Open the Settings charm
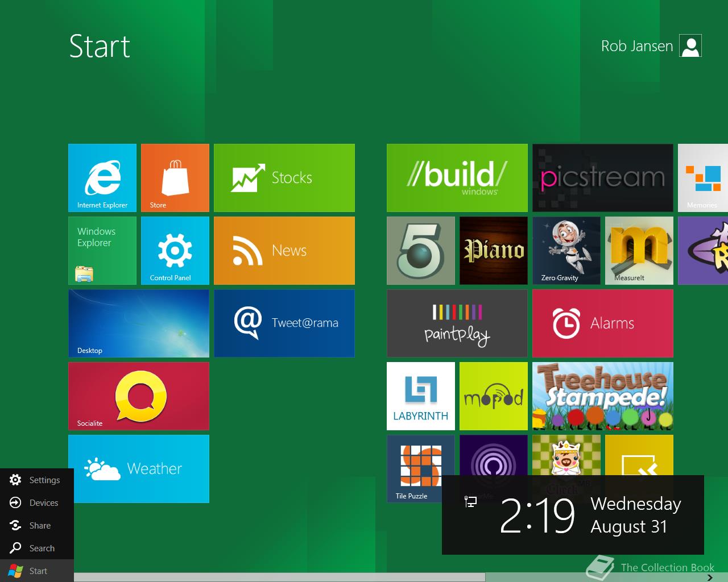Screen dimensions: 728x582 (x=37, y=480)
